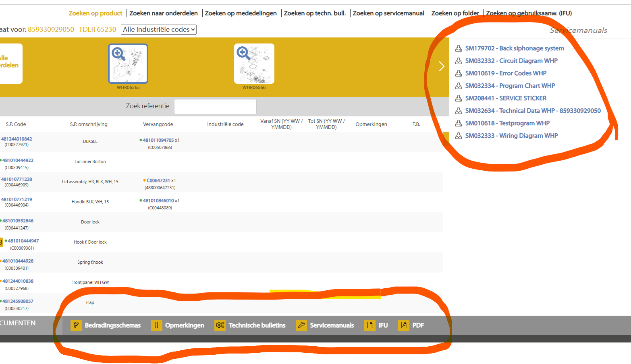Click download icon beside SM032332 Circuit Diagram WHP

tap(459, 61)
